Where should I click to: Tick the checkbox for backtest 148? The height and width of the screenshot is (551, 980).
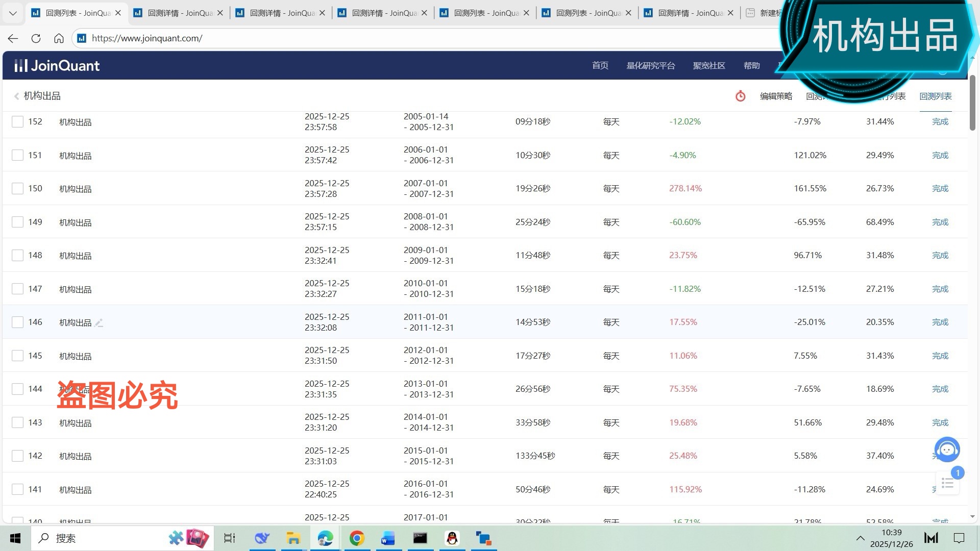click(x=17, y=255)
